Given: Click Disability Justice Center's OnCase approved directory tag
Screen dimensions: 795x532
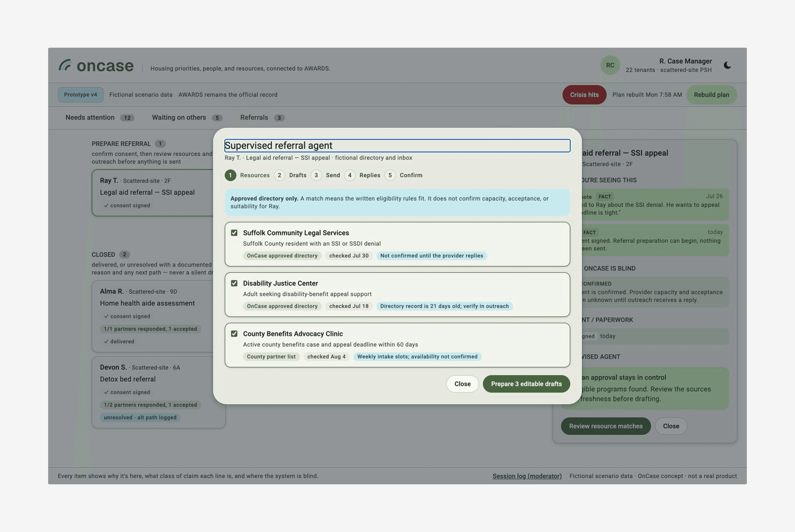Looking at the screenshot, I should click(x=282, y=306).
